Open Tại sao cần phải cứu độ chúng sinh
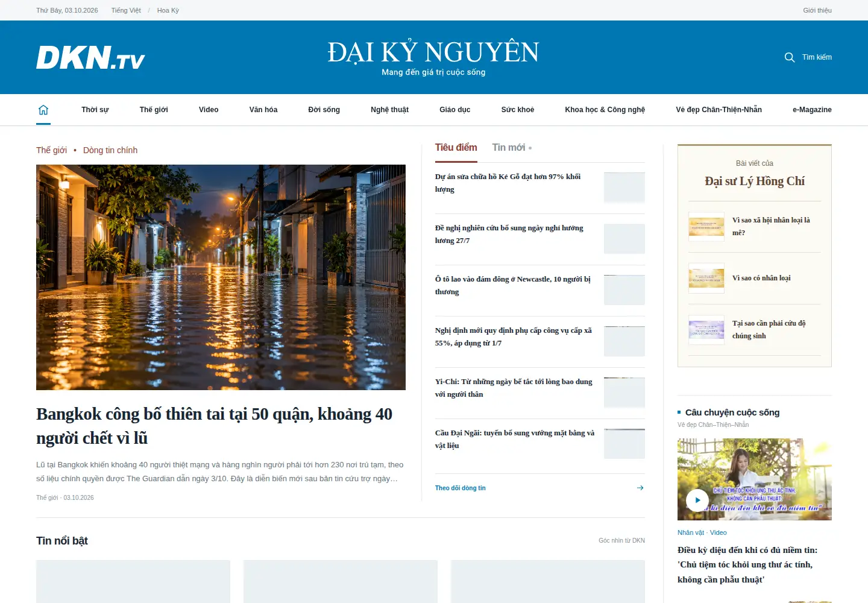Image resolution: width=868 pixels, height=603 pixels. click(769, 329)
